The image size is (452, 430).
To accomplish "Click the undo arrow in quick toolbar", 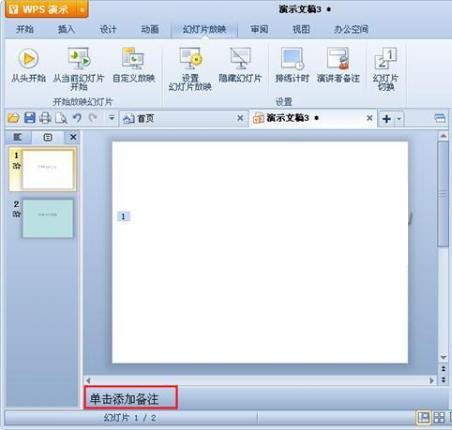I will [77, 118].
